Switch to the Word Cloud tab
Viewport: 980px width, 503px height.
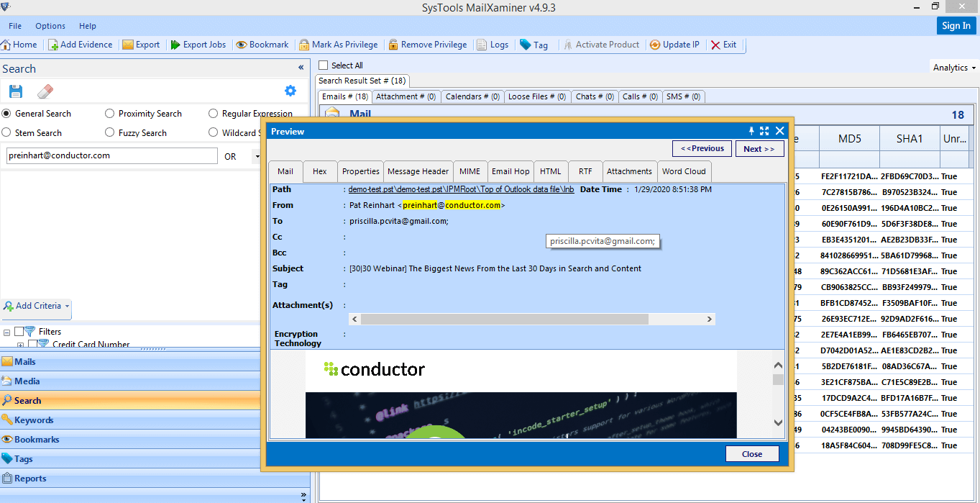(684, 171)
